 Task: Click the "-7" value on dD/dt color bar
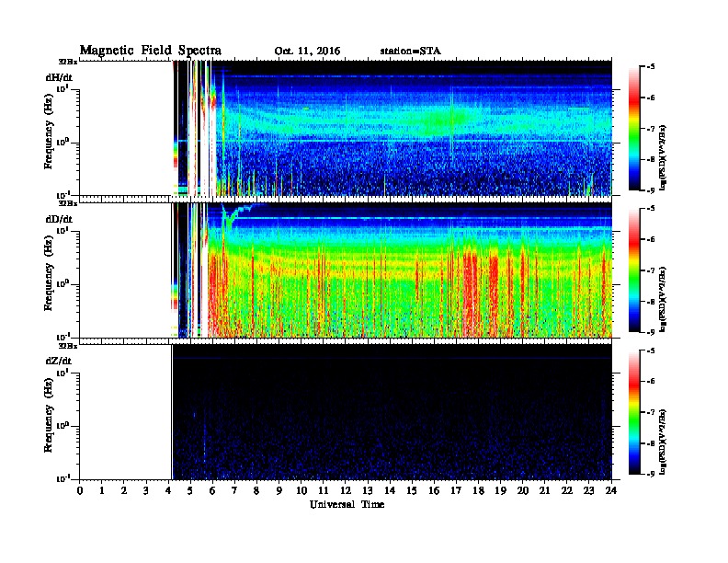[651, 270]
